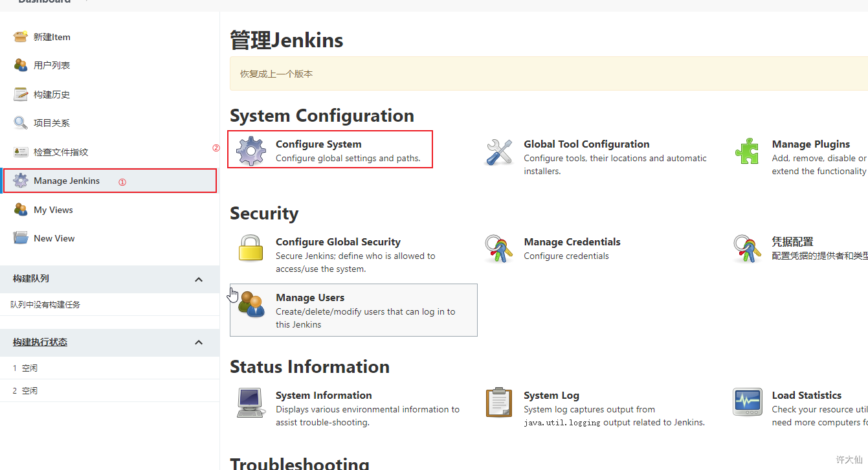This screenshot has height=470, width=868.
Task: Click the Global Tool Configuration wrench icon
Action: pos(499,151)
